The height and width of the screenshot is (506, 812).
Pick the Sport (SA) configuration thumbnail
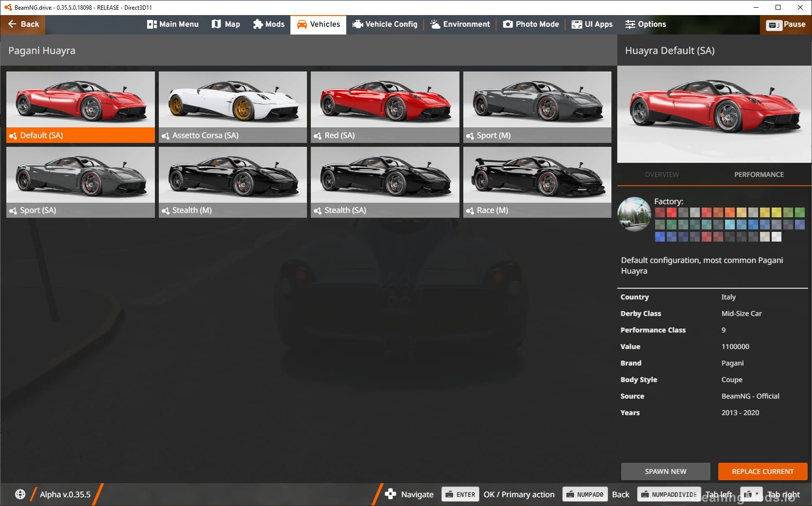pos(81,175)
